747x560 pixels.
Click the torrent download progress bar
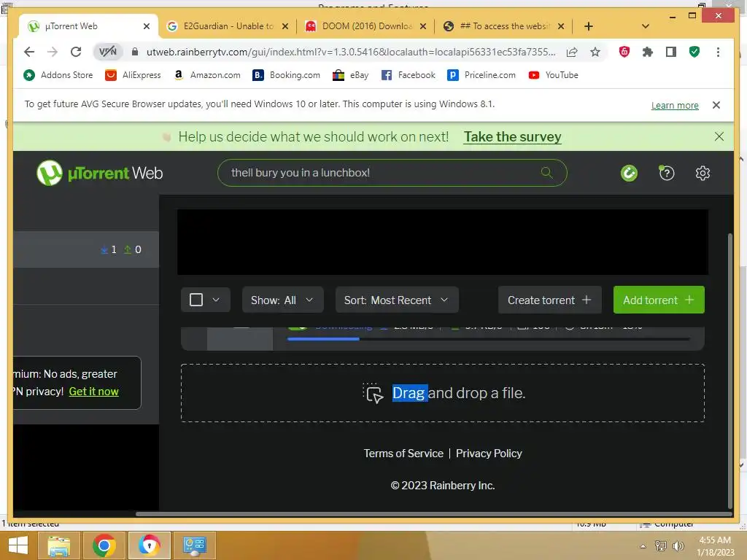click(x=488, y=339)
